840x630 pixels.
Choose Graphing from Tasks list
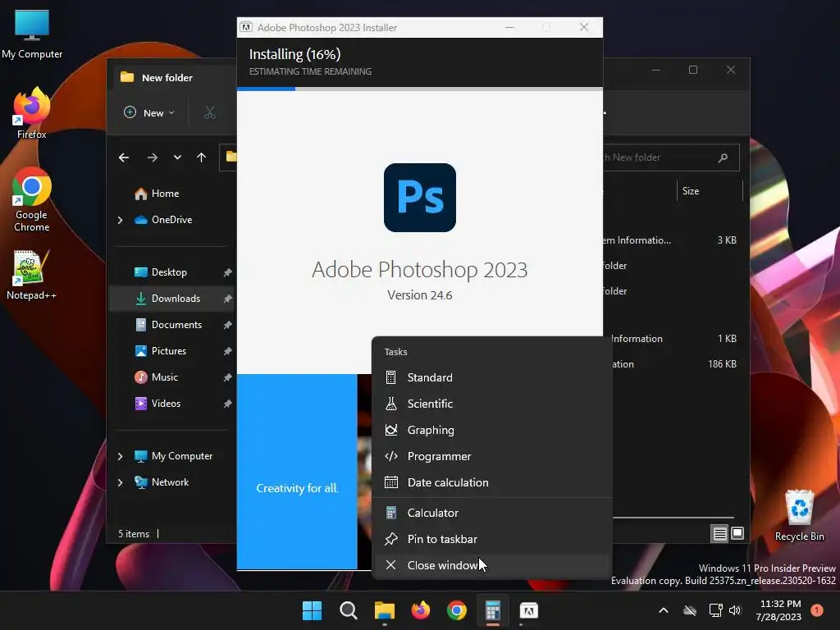pos(491,430)
